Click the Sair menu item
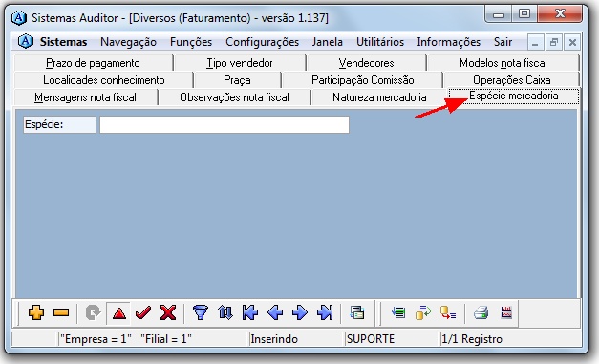The image size is (599, 364). click(503, 42)
